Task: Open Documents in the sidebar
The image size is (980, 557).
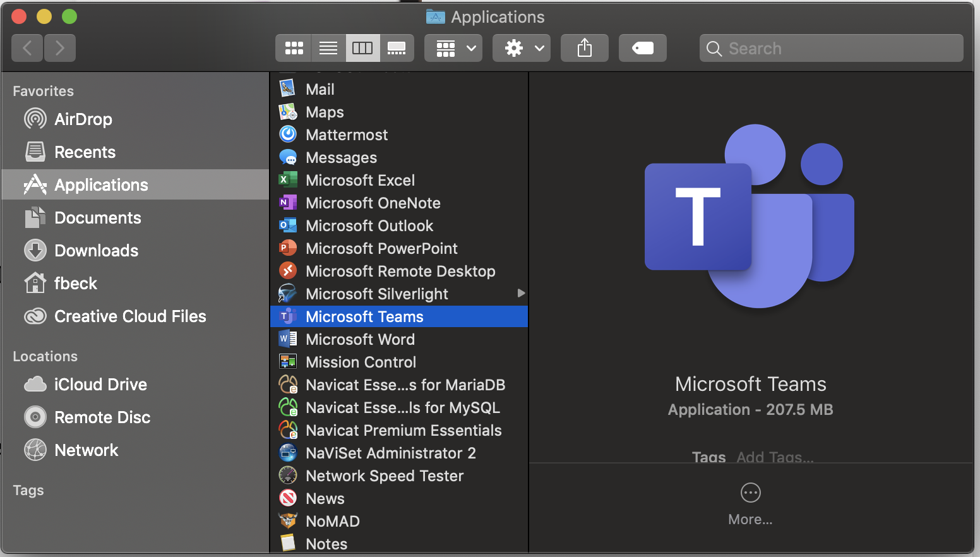Action: pos(135,218)
